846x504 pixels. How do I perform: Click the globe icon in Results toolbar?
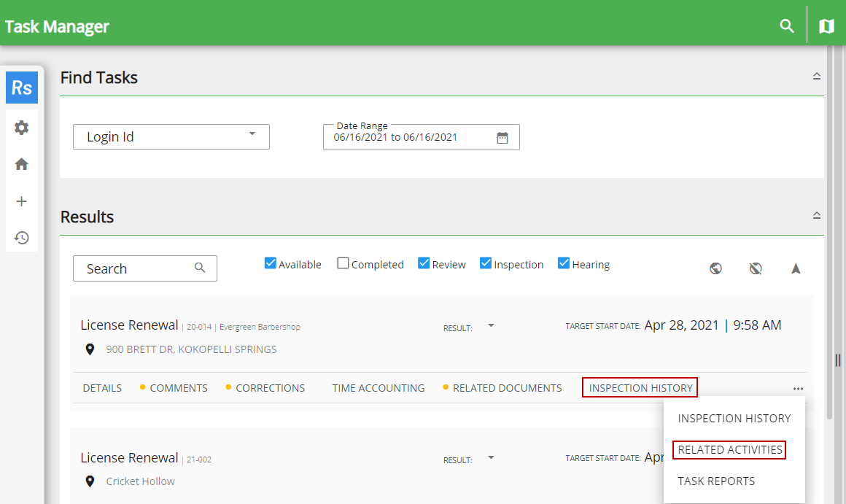pos(715,268)
